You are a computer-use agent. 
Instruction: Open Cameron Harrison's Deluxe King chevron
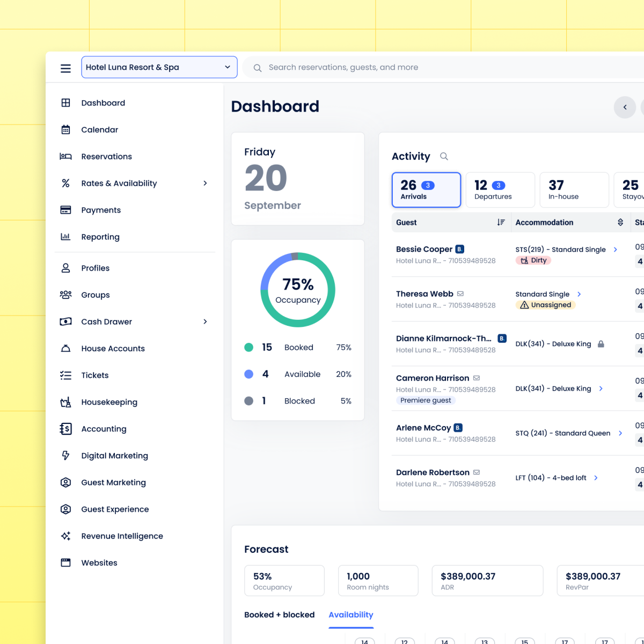(601, 389)
